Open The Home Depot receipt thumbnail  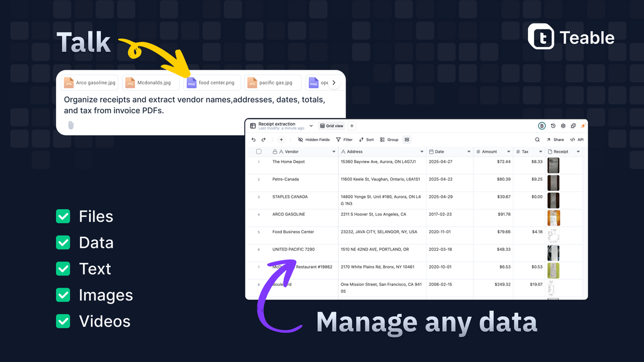tap(553, 165)
